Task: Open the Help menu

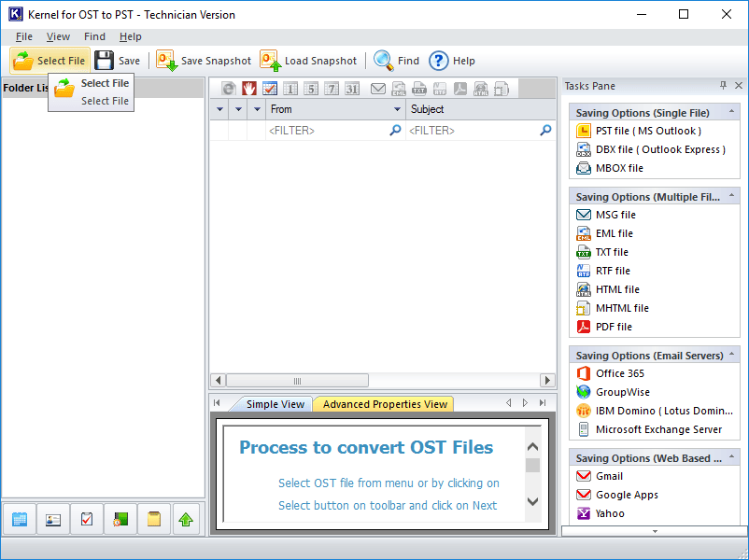Action: (131, 36)
